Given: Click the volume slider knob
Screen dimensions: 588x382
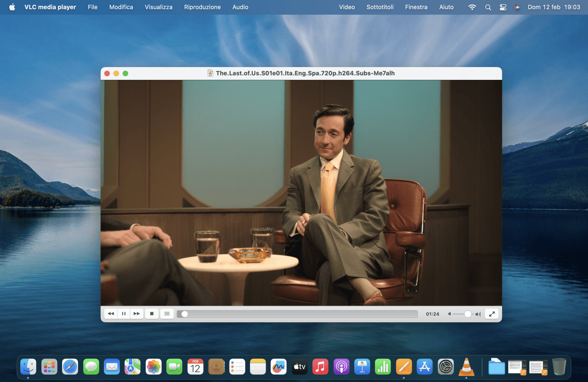Looking at the screenshot, I should pyautogui.click(x=468, y=314).
